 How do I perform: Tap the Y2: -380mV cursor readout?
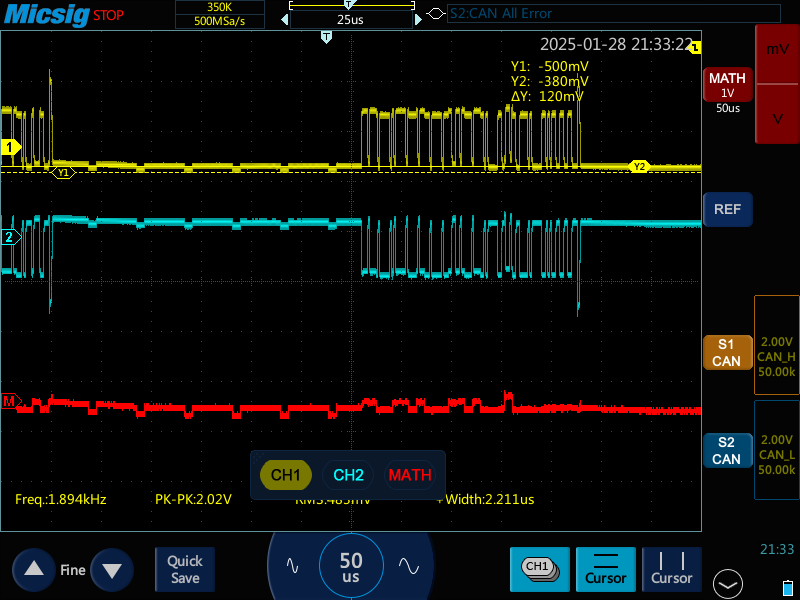coord(549,81)
